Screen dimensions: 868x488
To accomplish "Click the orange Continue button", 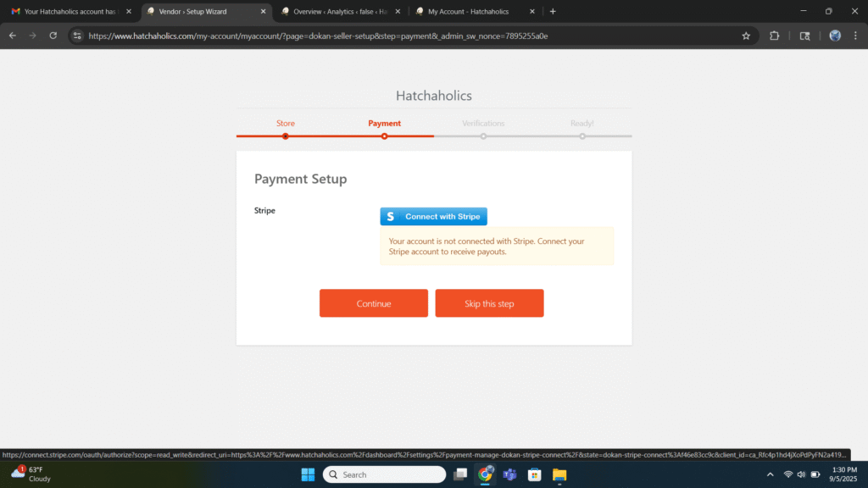I will coord(374,303).
